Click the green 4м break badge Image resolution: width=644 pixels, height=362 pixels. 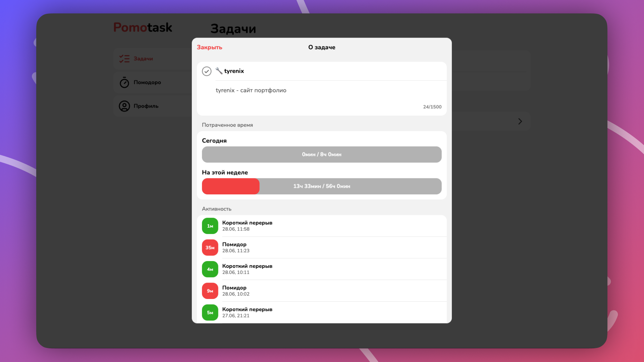pos(210,269)
